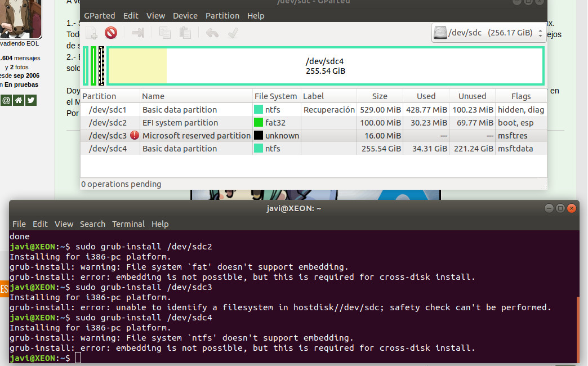Click the teal ntfs swatch for /dev/sdc1
This screenshot has height=366, width=588.
259,109
